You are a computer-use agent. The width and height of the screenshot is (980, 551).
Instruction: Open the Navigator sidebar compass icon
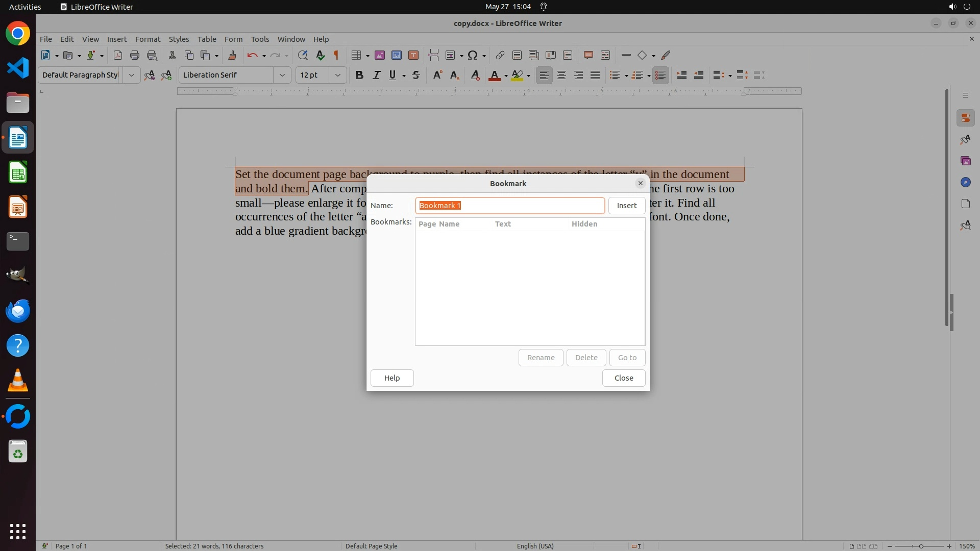pos(965,182)
